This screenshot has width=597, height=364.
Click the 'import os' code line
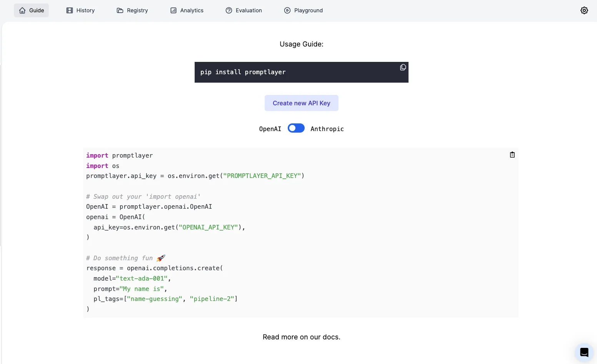[x=103, y=166]
